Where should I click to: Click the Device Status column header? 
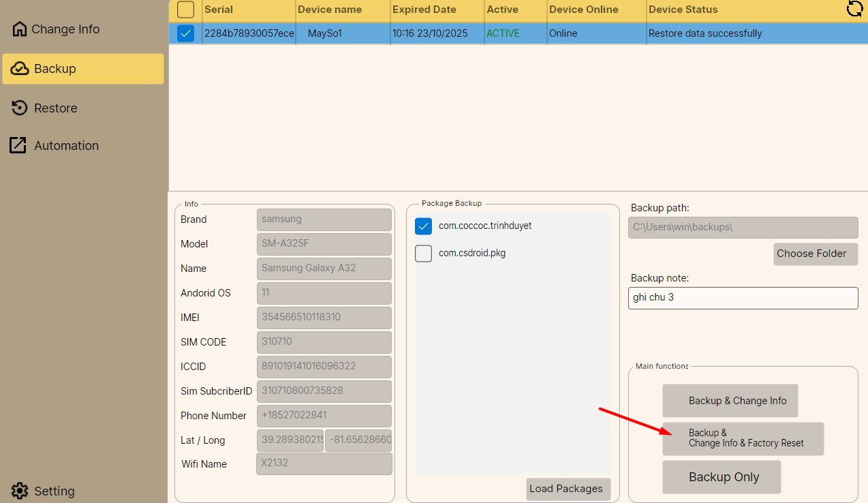683,10
